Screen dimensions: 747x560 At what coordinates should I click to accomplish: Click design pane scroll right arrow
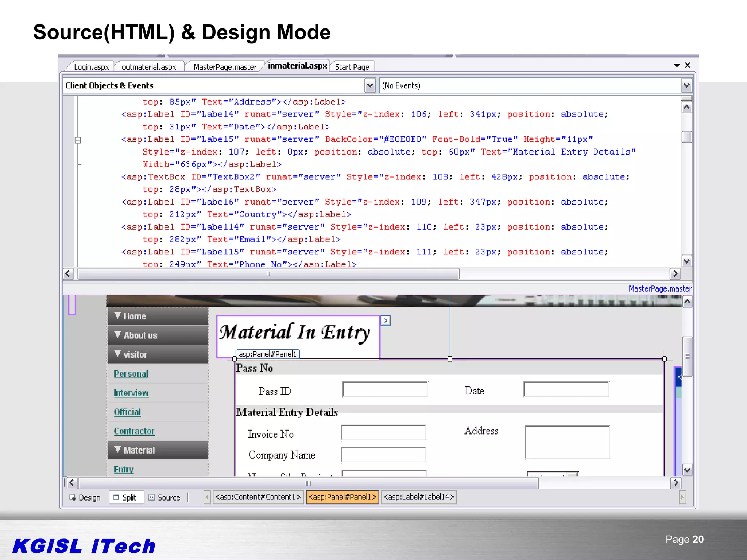click(x=676, y=483)
